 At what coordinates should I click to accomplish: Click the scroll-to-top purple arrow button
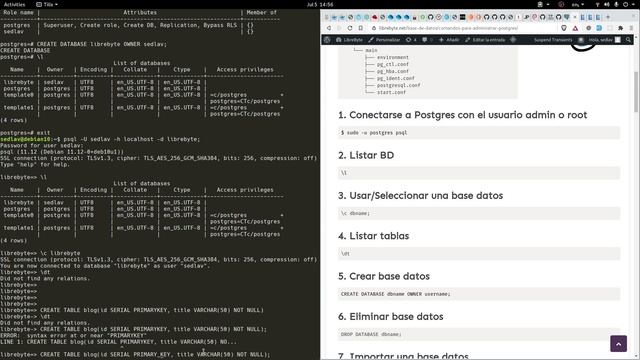click(618, 344)
